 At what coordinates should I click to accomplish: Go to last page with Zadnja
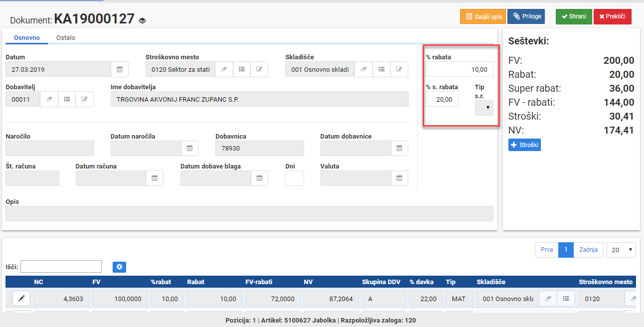point(589,250)
